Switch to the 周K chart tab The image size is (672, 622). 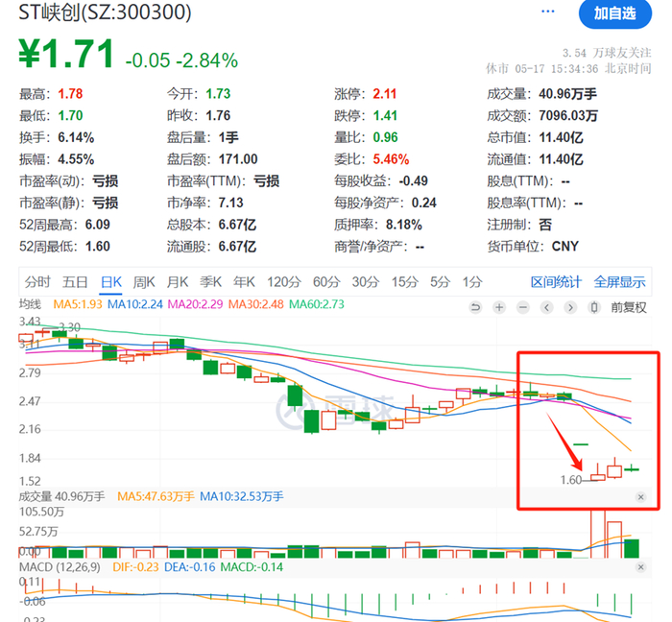pyautogui.click(x=144, y=282)
